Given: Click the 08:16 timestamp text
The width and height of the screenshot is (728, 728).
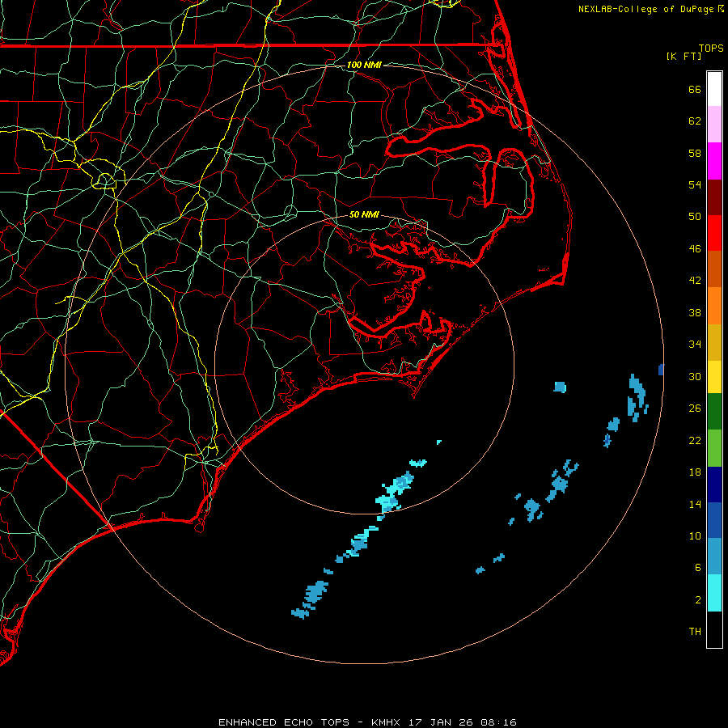Looking at the screenshot, I should pyautogui.click(x=498, y=722).
